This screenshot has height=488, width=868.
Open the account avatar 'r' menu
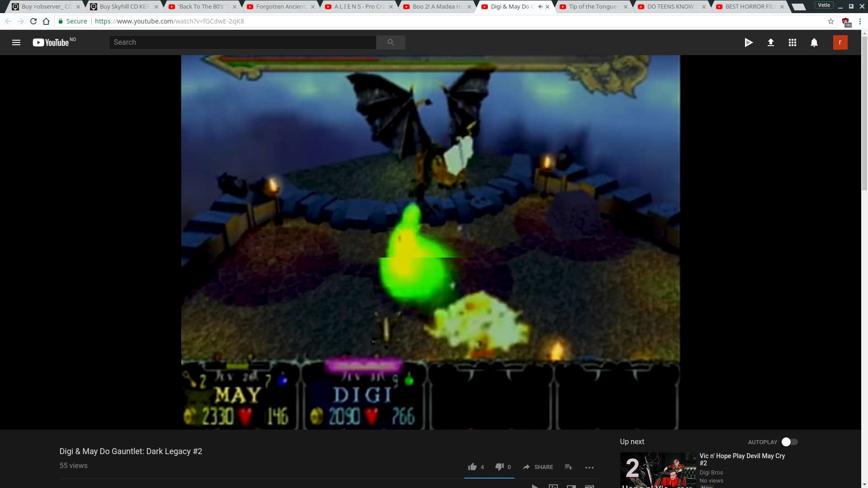[840, 42]
